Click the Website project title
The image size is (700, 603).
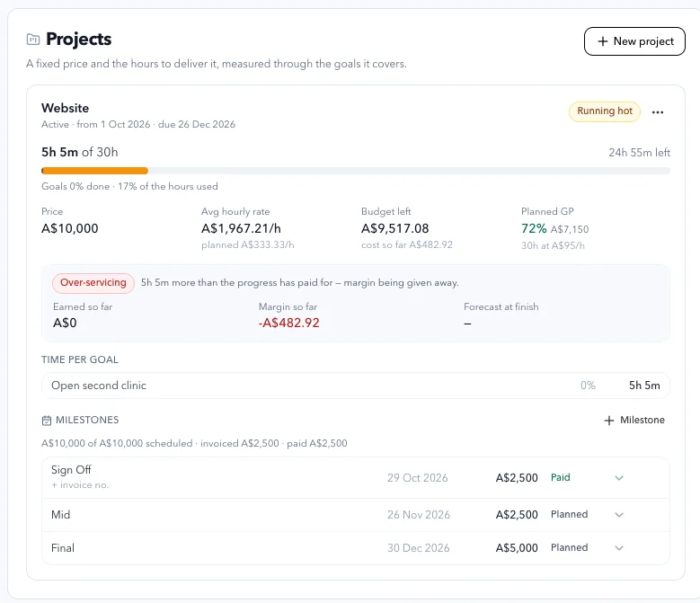click(x=66, y=108)
